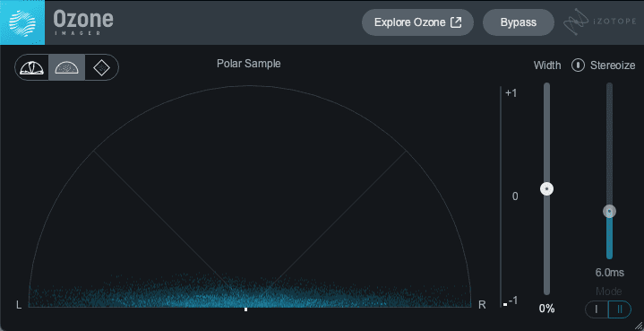Click the Stereoize delay slider handle
This screenshot has height=331, width=644.
tap(609, 212)
